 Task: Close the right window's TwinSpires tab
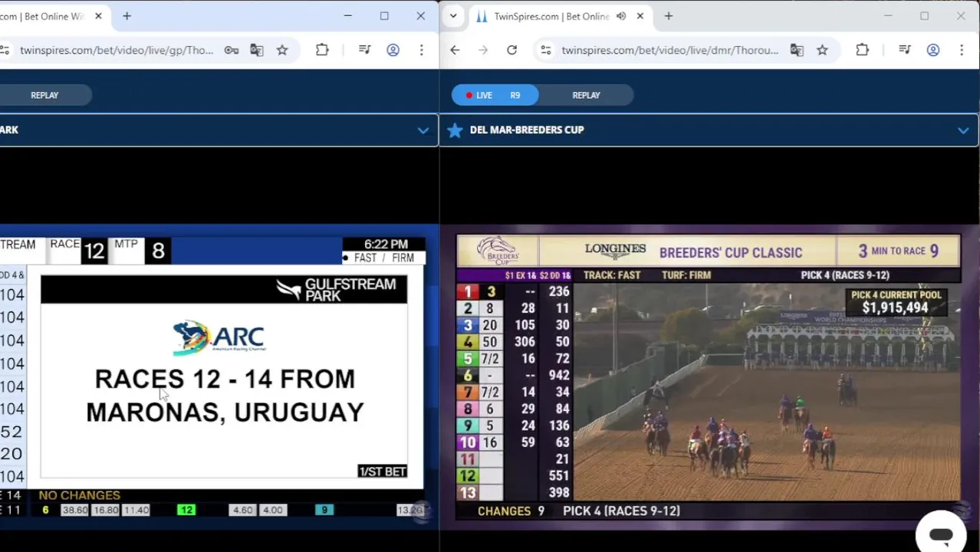(640, 16)
